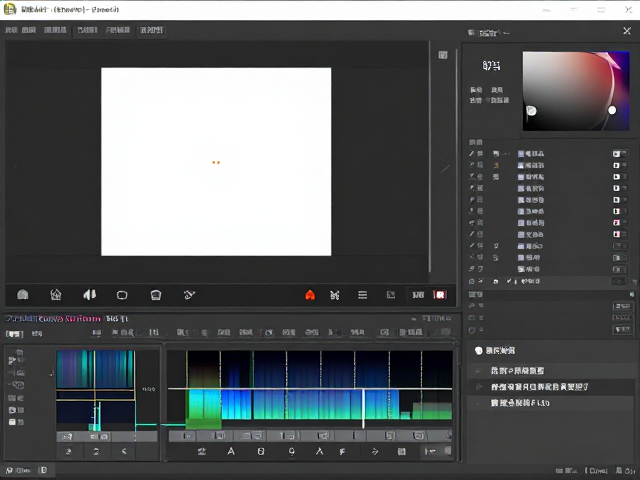Select the highlighted middle entry in lower-right list
This screenshot has height=480, width=640.
click(x=551, y=387)
